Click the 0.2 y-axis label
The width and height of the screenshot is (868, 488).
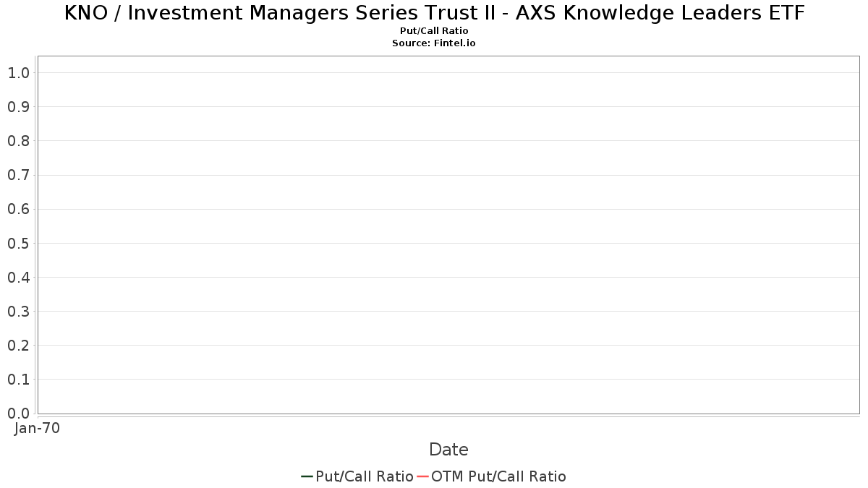[18, 346]
